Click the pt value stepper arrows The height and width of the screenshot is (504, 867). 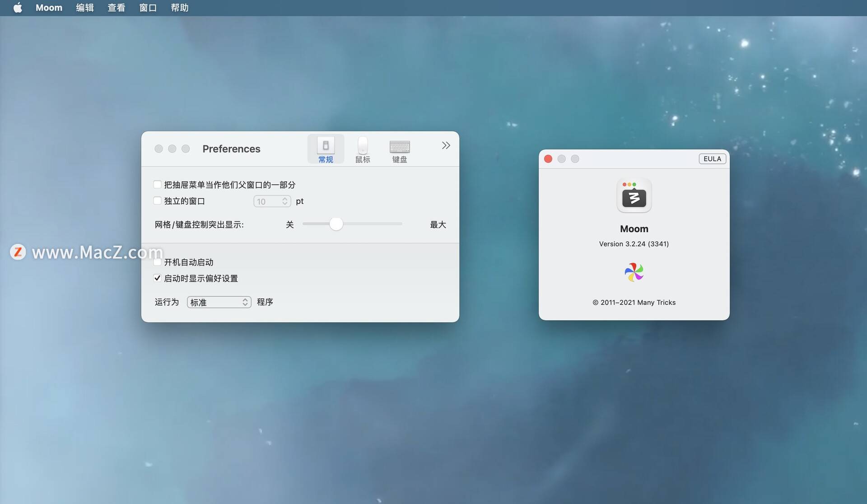click(285, 201)
